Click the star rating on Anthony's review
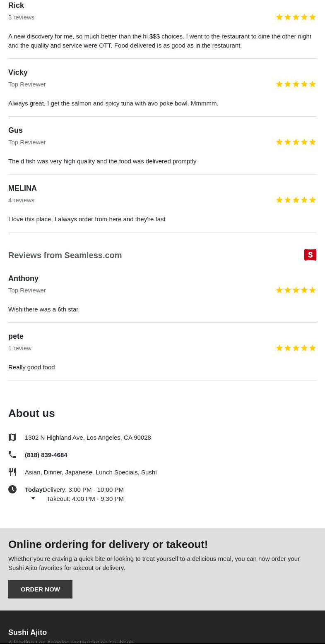The width and height of the screenshot is (325, 644). [x=296, y=290]
